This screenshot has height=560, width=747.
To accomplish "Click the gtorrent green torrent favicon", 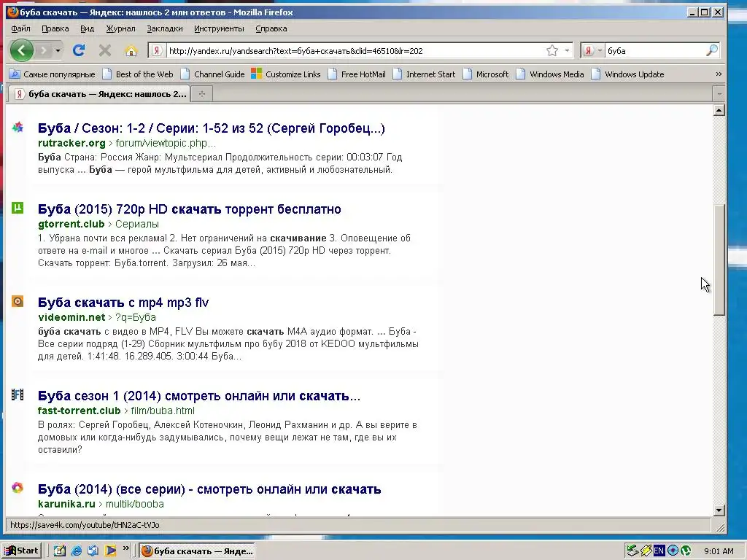I will (x=18, y=208).
